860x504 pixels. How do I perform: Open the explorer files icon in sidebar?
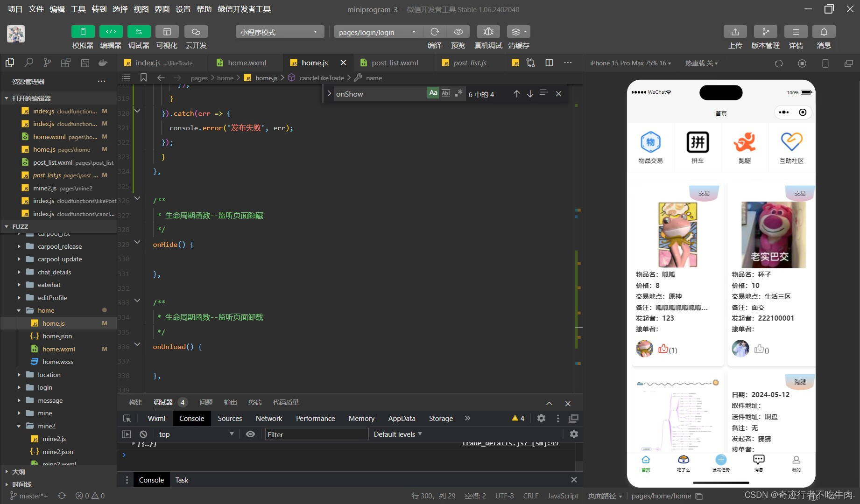(10, 63)
